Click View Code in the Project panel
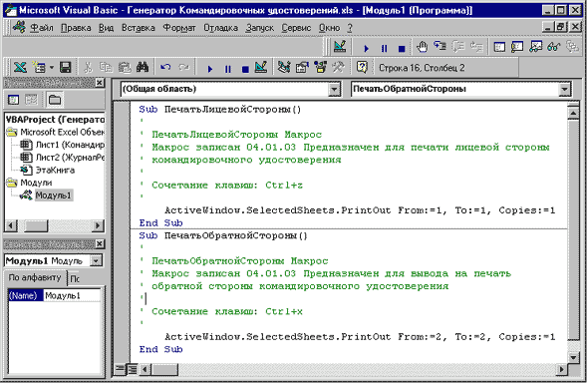 click(x=14, y=100)
